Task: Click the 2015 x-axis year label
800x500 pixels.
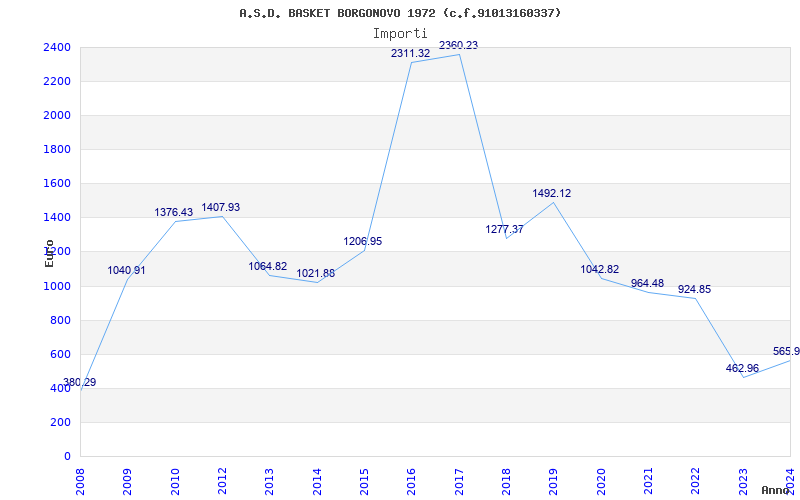Action: pos(364,481)
